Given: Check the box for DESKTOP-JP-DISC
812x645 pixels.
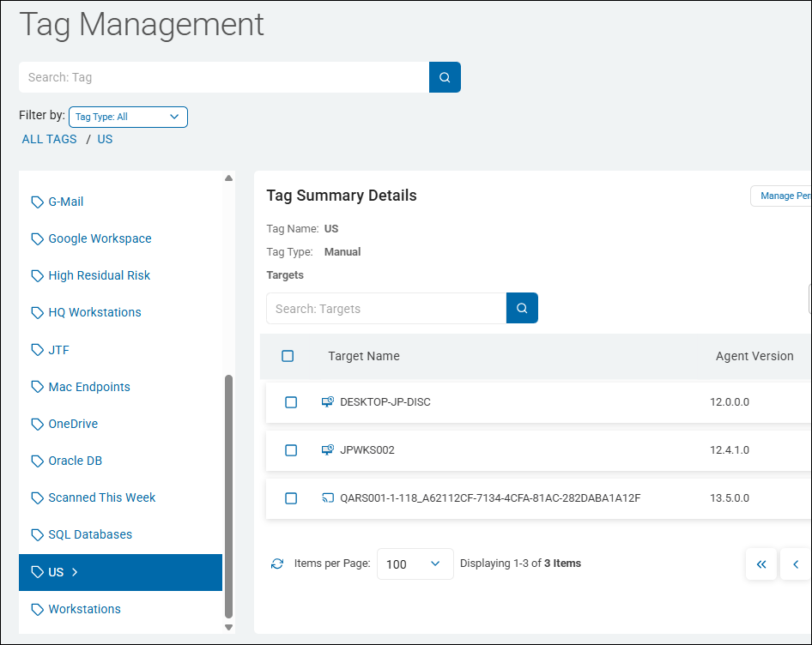Looking at the screenshot, I should pyautogui.click(x=291, y=402).
